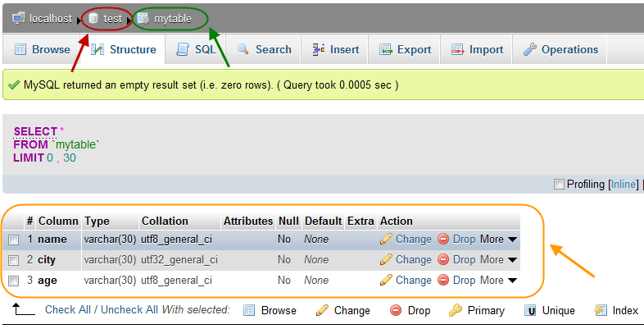Tick the checkbox for the name column
This screenshot has width=644, height=329.
click(14, 240)
